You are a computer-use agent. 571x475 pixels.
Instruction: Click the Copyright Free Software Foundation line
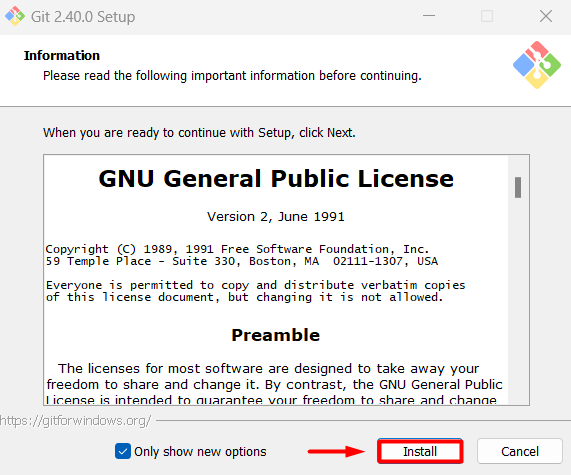(237, 249)
